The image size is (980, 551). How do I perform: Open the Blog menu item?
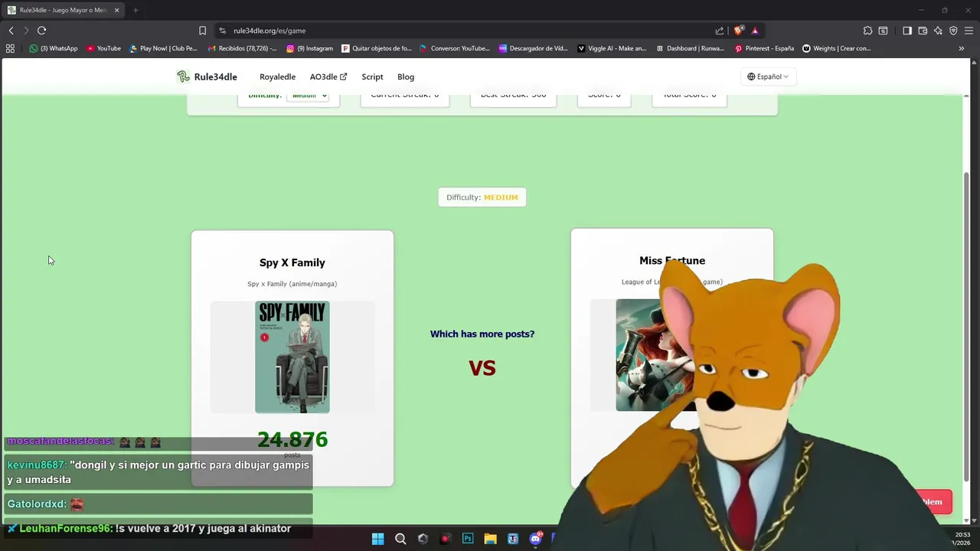click(406, 77)
